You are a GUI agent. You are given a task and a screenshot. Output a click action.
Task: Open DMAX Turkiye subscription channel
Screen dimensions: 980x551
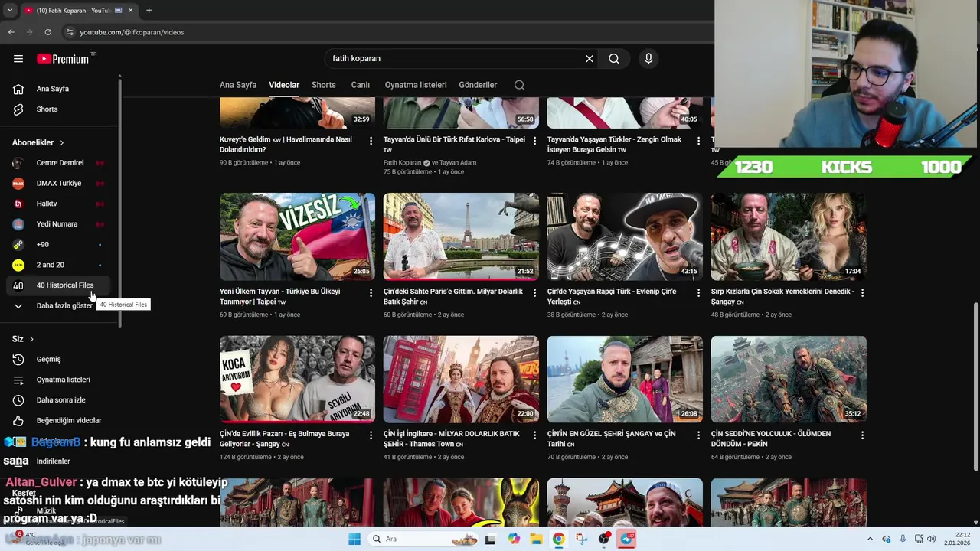click(x=60, y=183)
